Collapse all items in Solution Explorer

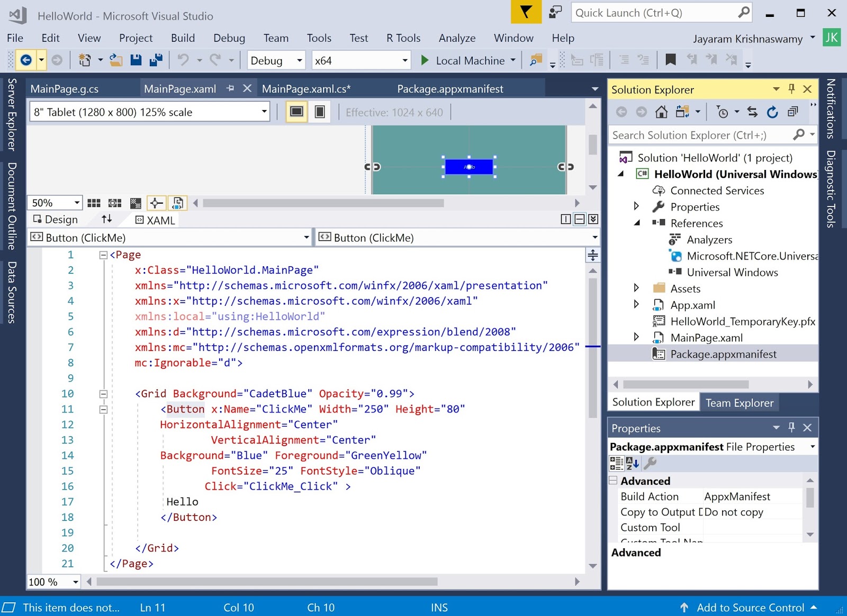pyautogui.click(x=792, y=112)
